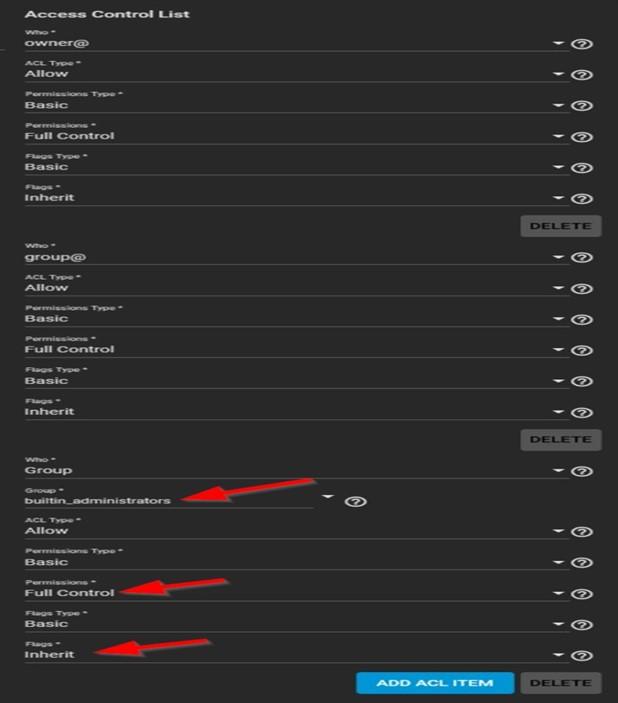
Task: Delete the owner@ ACL entry
Action: click(561, 226)
